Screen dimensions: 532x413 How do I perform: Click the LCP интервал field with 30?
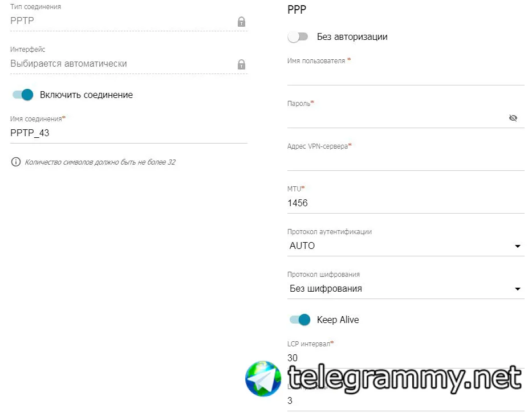[405, 358]
